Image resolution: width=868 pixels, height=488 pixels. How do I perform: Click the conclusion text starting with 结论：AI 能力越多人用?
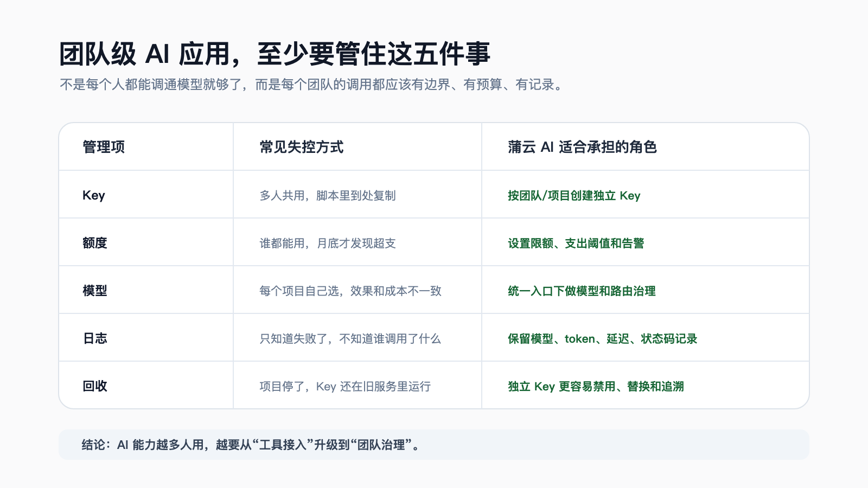[251, 445]
